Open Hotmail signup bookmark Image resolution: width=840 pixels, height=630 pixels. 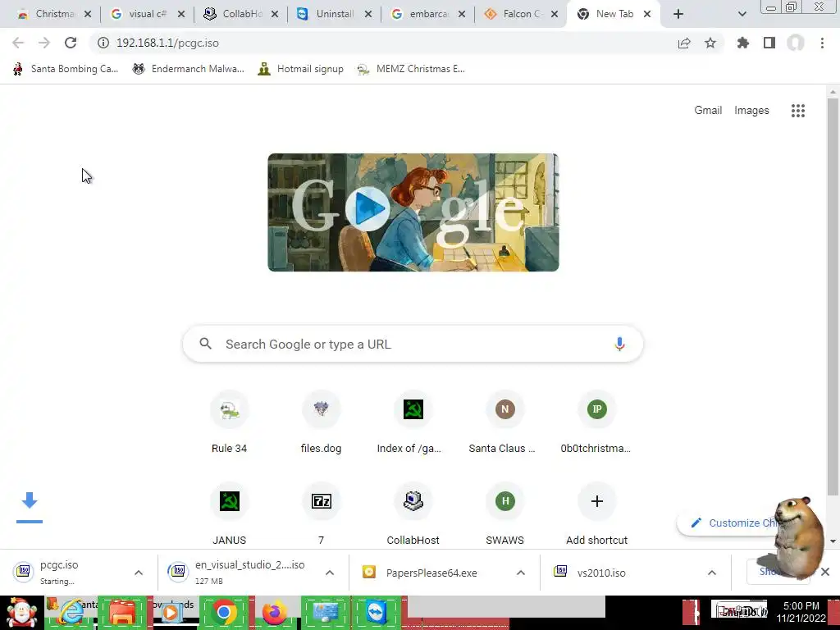pyautogui.click(x=301, y=69)
